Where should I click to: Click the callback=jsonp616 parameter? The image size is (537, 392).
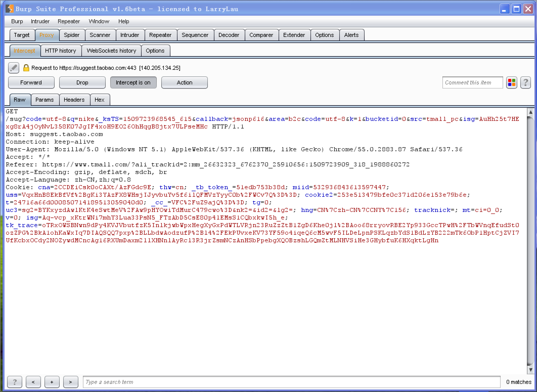(230, 119)
